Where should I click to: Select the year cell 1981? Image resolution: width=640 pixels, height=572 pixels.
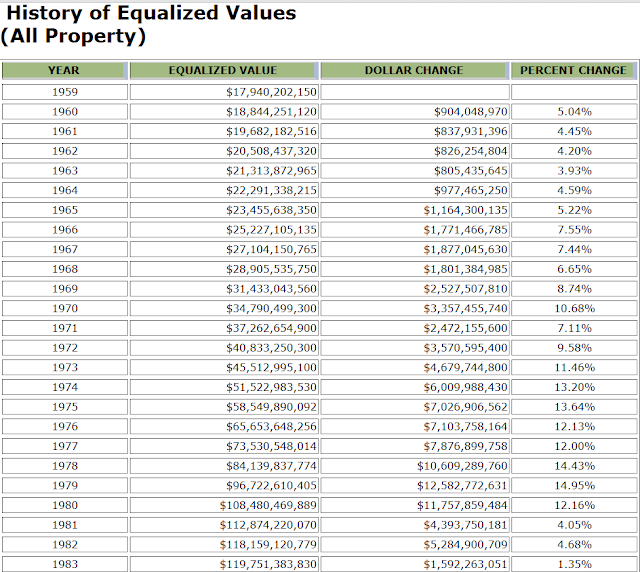pyautogui.click(x=65, y=525)
